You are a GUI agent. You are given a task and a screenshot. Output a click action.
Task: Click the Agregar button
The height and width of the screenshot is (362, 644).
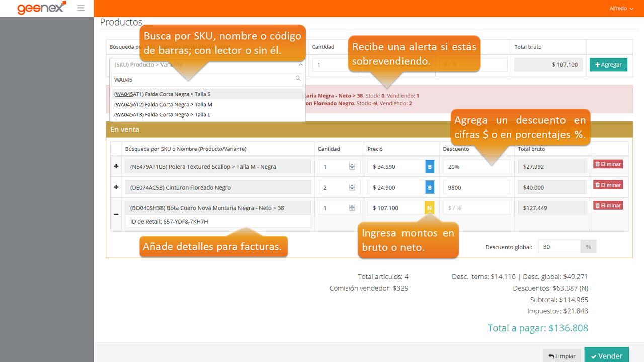[x=608, y=65]
